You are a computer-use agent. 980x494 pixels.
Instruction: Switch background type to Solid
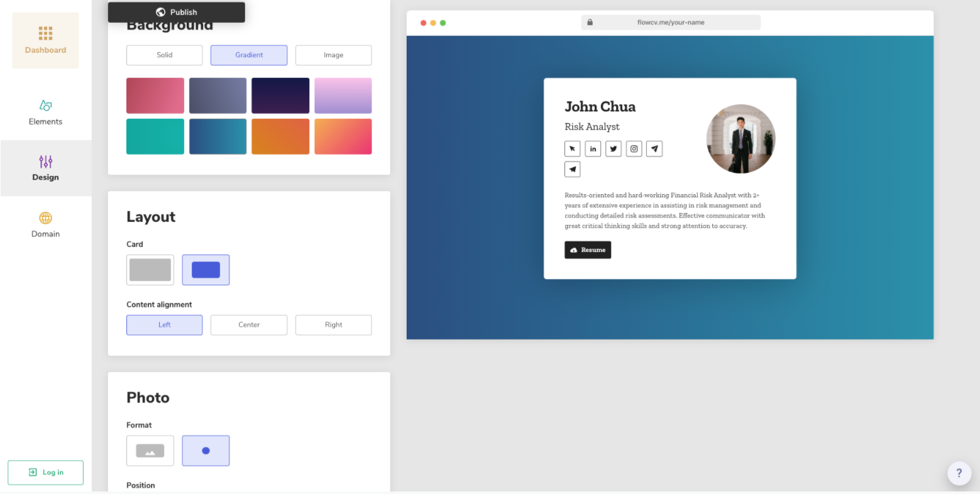(165, 55)
